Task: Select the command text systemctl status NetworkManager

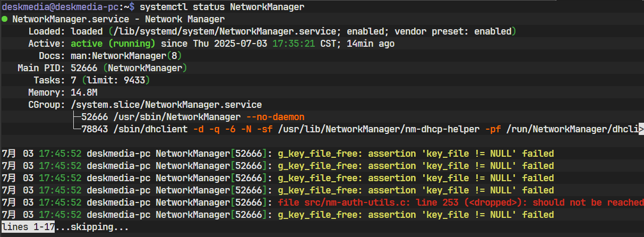Action: point(222,7)
